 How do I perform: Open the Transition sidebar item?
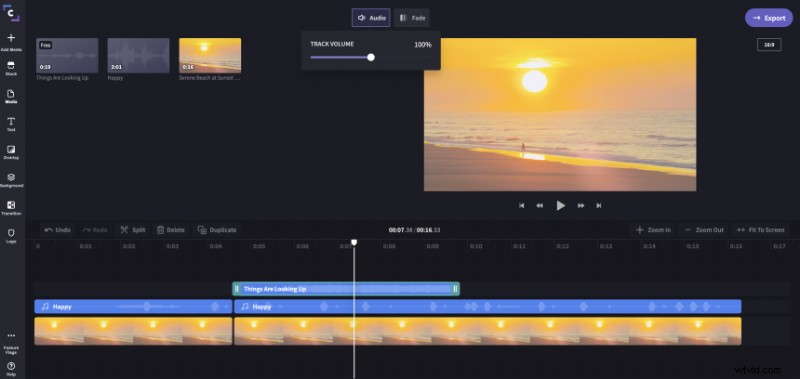pos(11,208)
